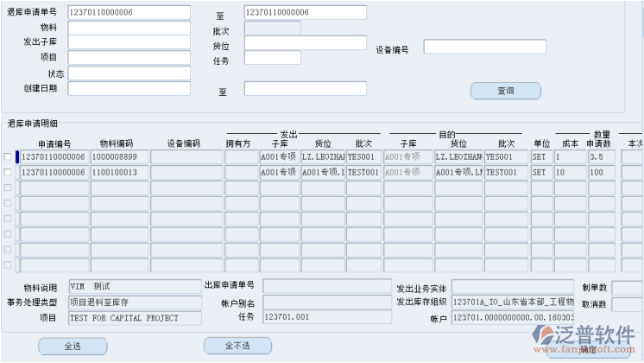Click the 确定 (Confirm) button
Screen dimensions: 644x363
pyautogui.click(x=588, y=349)
